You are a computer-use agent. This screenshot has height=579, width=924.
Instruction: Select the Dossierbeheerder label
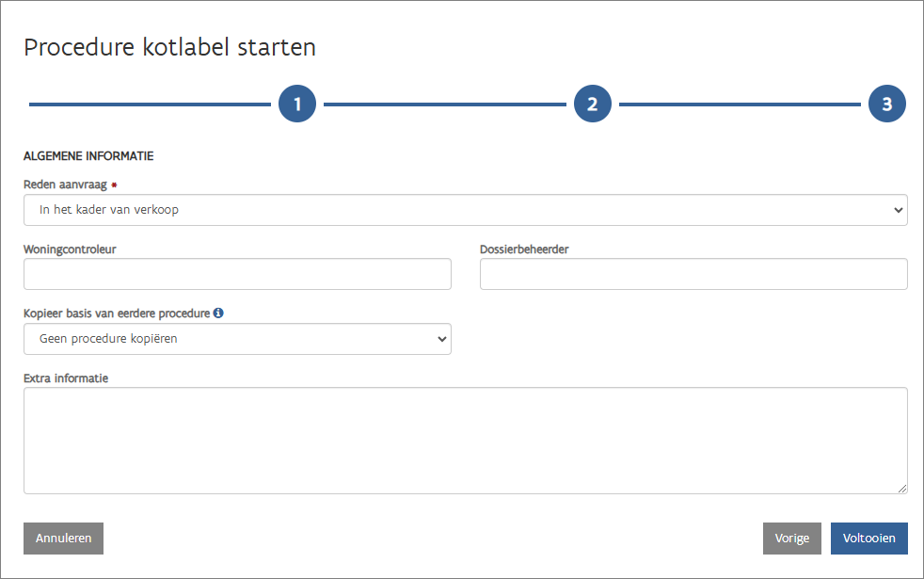point(524,249)
